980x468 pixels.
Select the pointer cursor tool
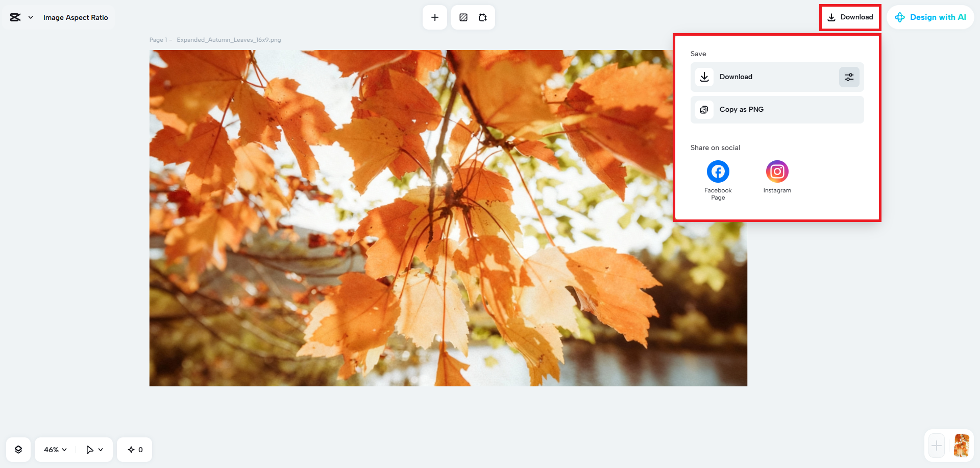(89, 450)
